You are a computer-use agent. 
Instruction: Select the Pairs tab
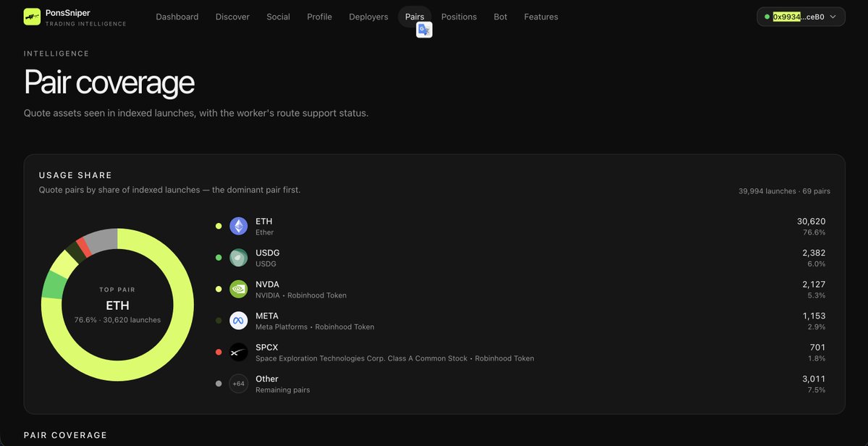point(415,17)
